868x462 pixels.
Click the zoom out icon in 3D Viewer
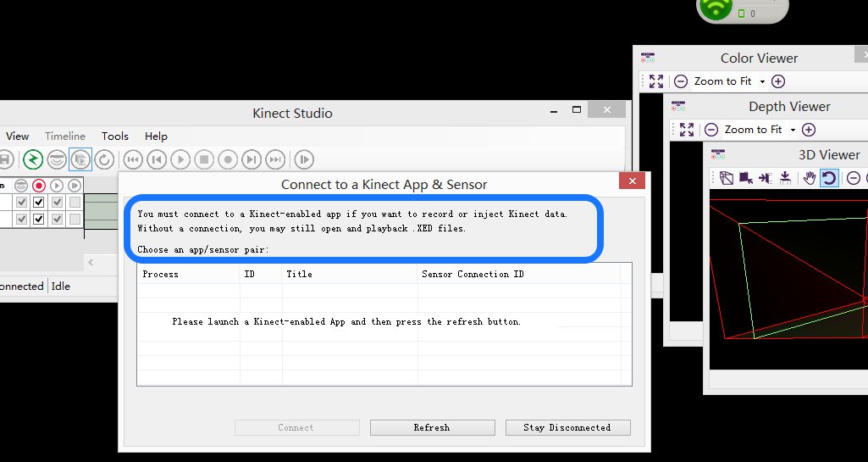(x=853, y=178)
